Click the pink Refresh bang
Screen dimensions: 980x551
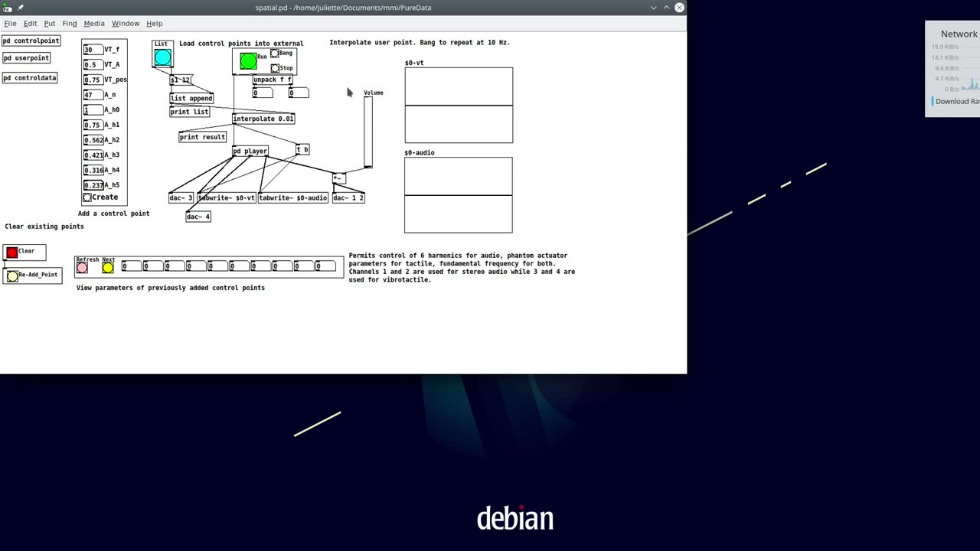(82, 268)
